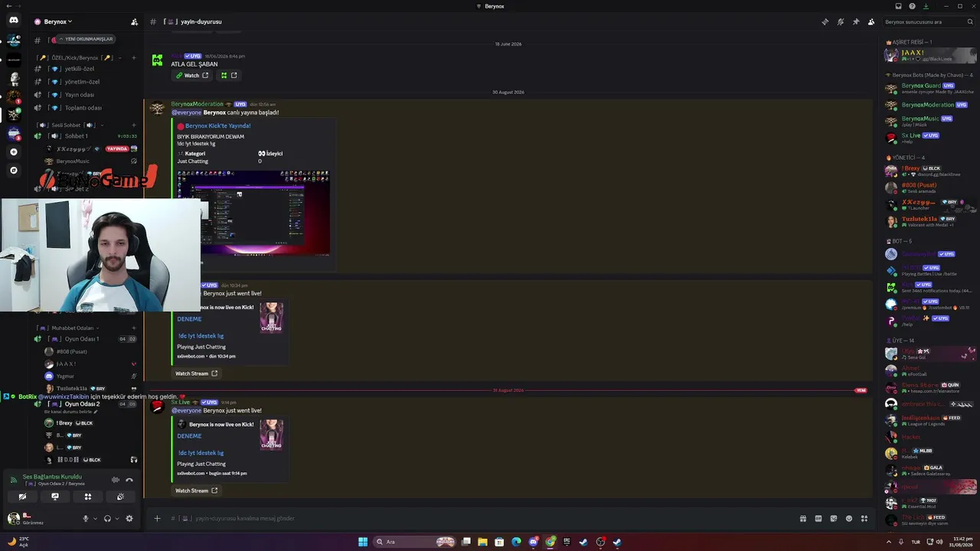Open DENEME link in the 10:34 pm embed
Image resolution: width=980 pixels, height=551 pixels.
pos(189,319)
